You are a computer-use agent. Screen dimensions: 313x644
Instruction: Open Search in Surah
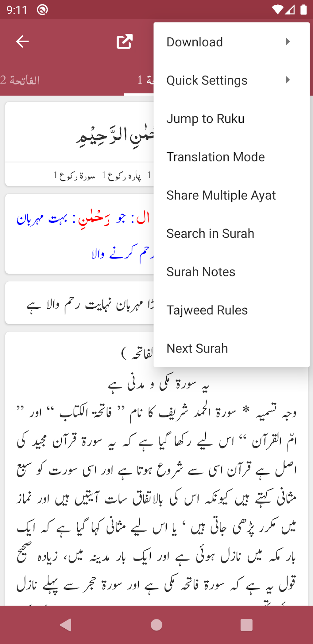pos(210,234)
